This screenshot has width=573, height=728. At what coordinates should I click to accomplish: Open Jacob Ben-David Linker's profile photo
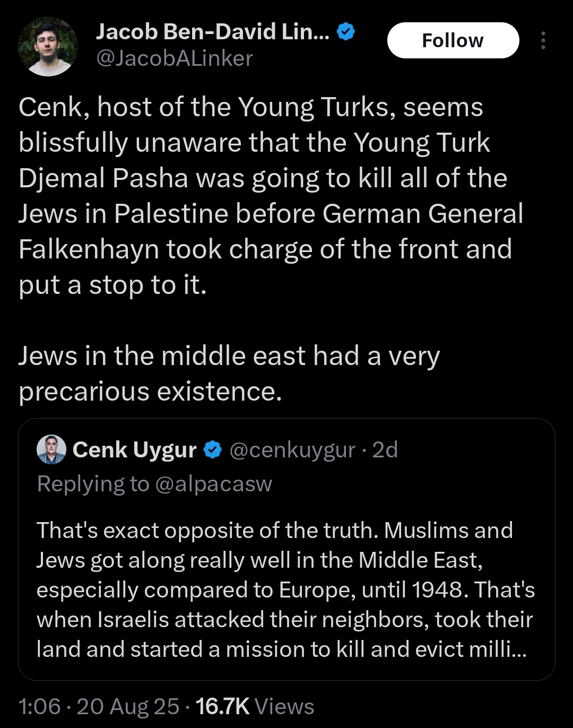coord(48,46)
